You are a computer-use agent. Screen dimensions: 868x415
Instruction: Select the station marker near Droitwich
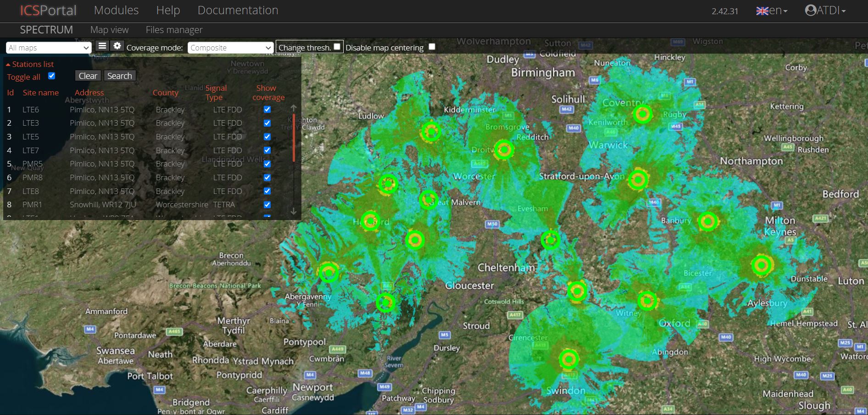[504, 149]
